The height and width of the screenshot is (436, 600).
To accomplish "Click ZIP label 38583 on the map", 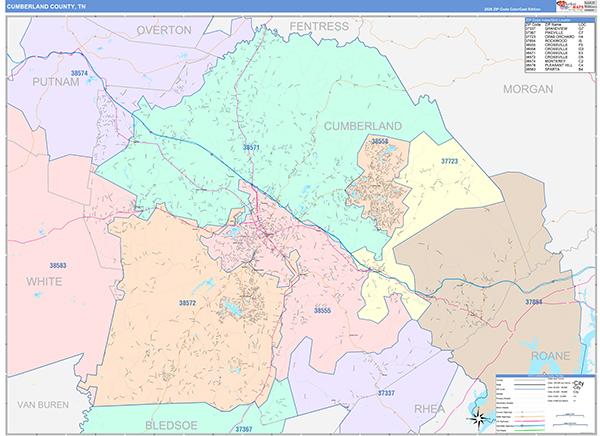I will (58, 265).
